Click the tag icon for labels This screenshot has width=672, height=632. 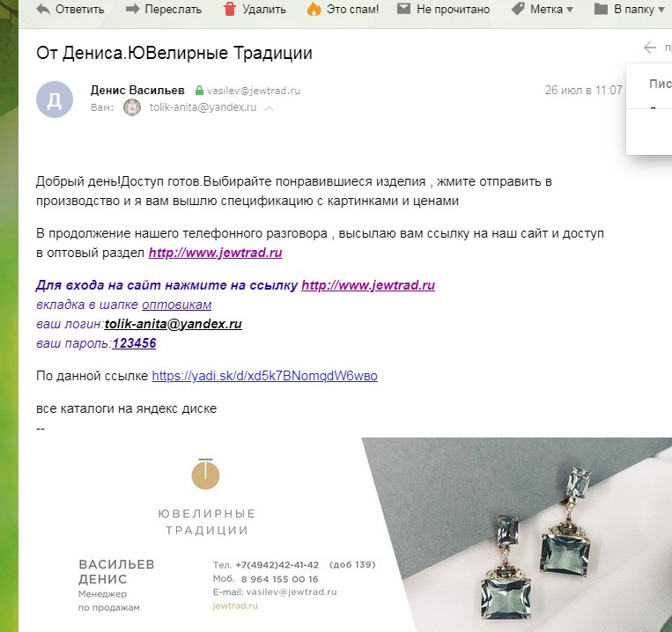(518, 9)
